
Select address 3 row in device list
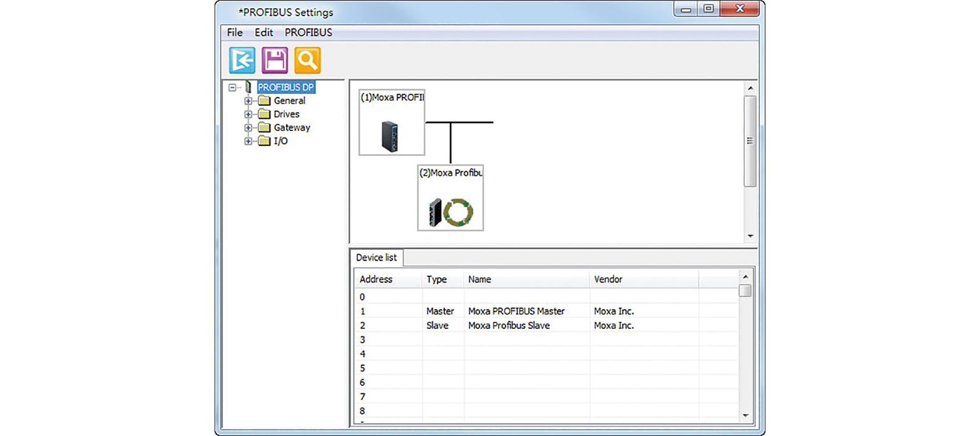[547, 340]
